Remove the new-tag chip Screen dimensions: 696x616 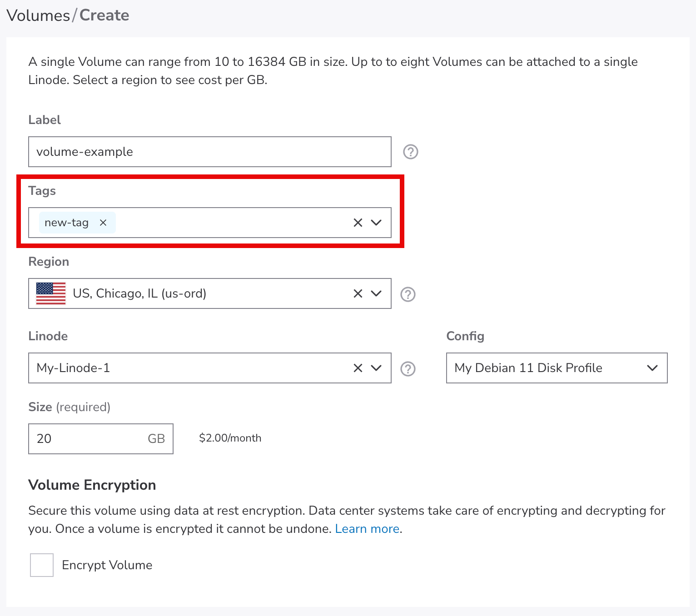pos(103,223)
